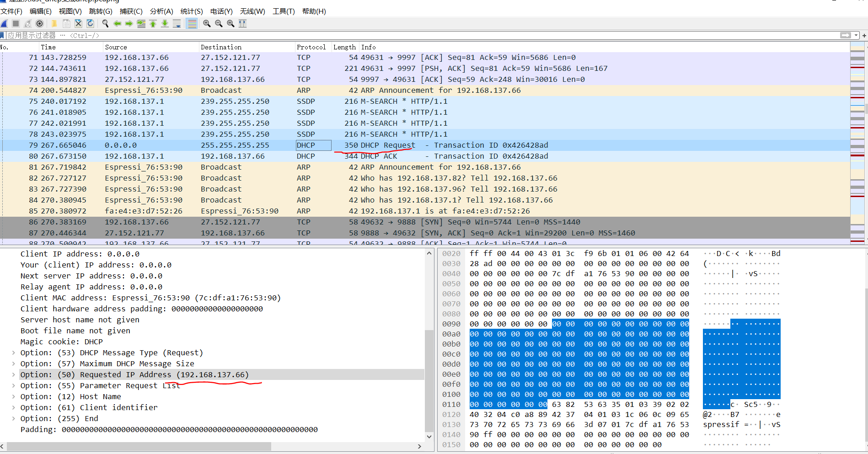Screen dimensions: 868x454
Task: Open the 分析(A) menu
Action: [161, 11]
